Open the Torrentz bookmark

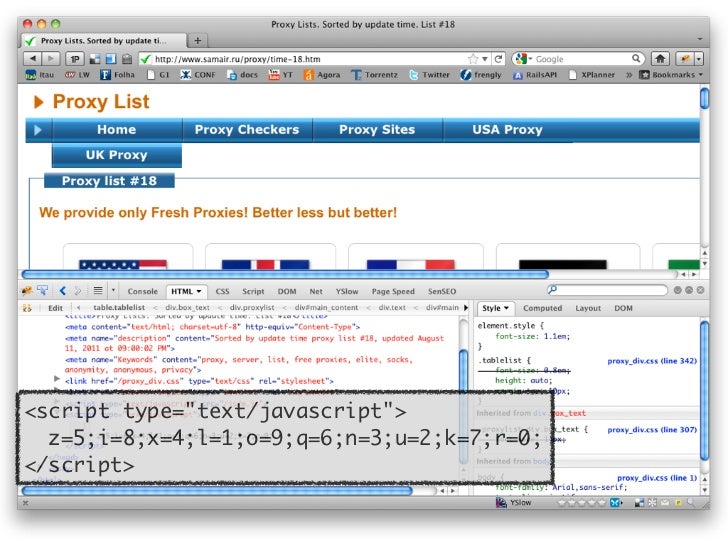pyautogui.click(x=374, y=75)
